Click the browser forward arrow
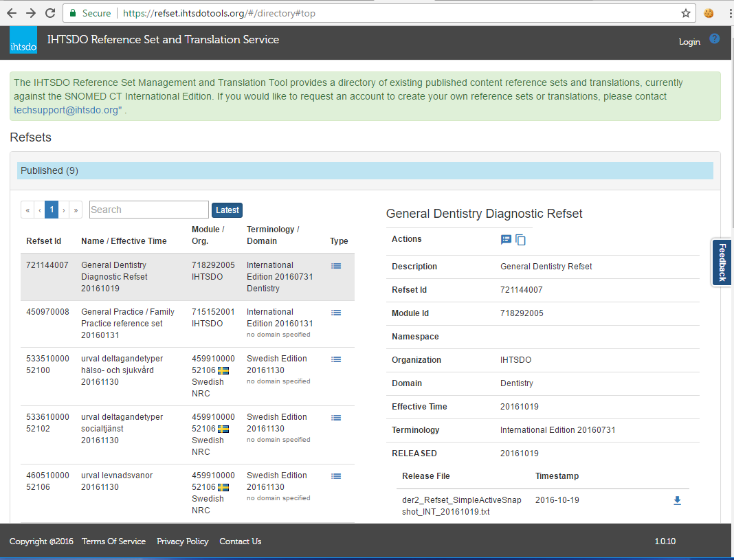 click(x=31, y=13)
